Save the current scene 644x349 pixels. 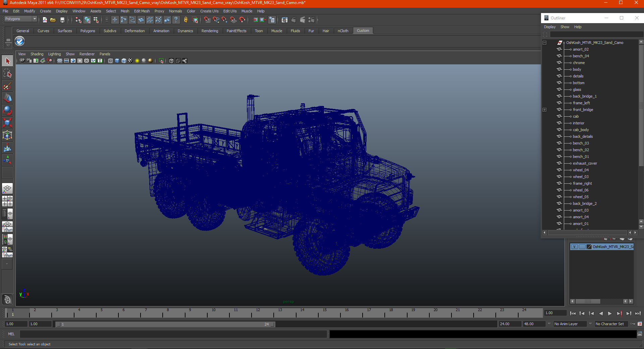click(x=62, y=20)
